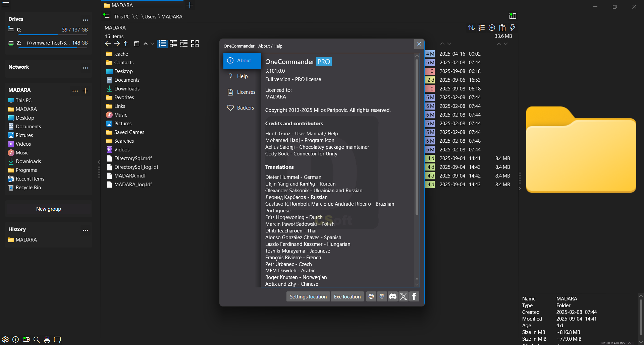644x345 pixels.
Task: Open the About info icon in bottom bar
Action: (15, 340)
